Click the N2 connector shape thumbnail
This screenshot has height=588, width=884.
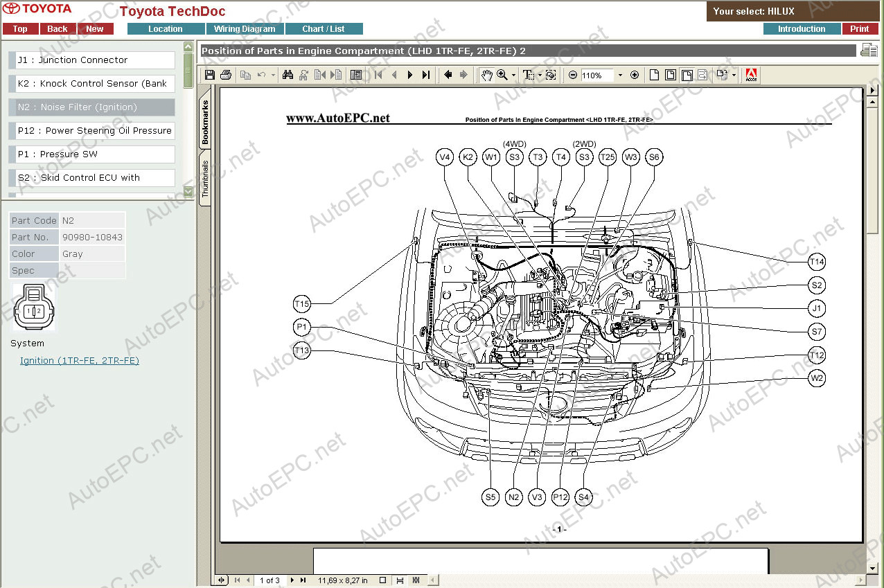(33, 308)
